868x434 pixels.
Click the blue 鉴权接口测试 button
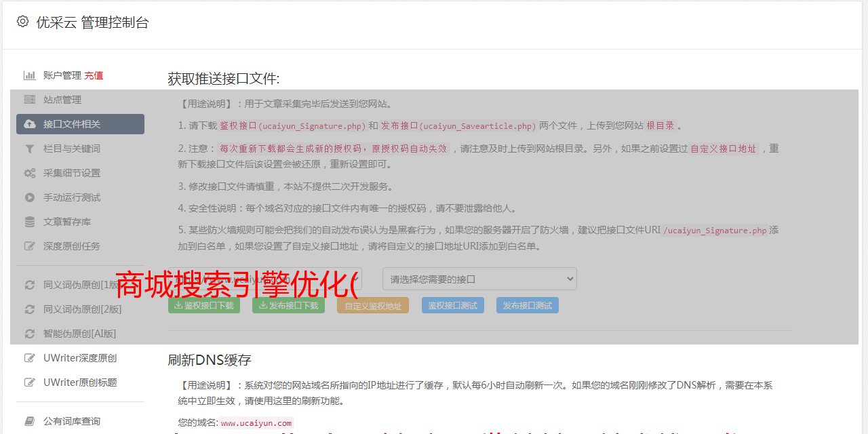coord(453,305)
